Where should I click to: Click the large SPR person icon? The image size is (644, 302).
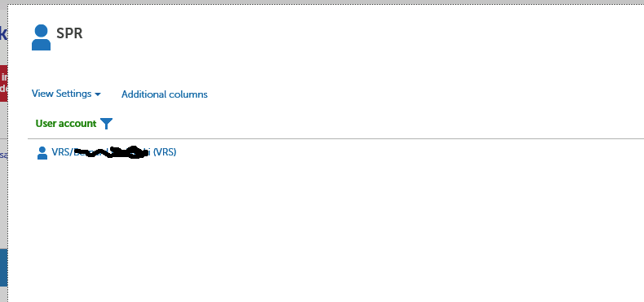(x=41, y=37)
